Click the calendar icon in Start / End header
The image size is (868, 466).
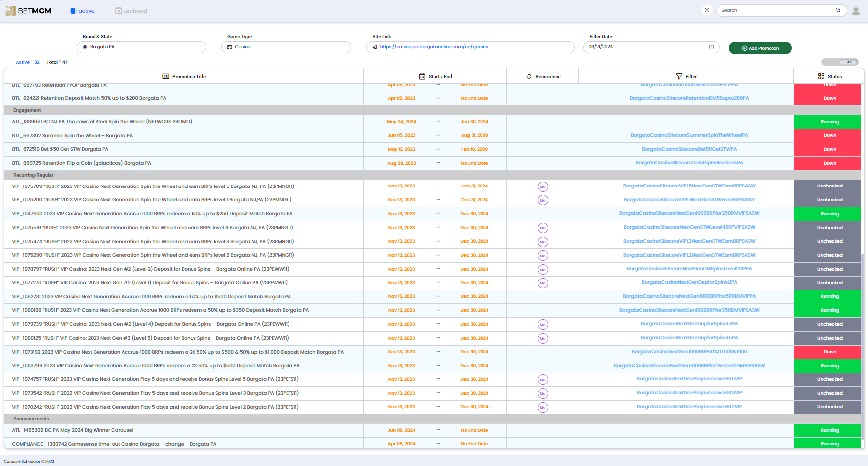[x=422, y=76]
